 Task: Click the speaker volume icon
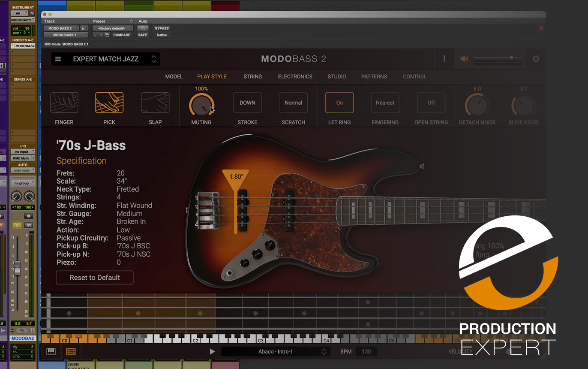[464, 59]
